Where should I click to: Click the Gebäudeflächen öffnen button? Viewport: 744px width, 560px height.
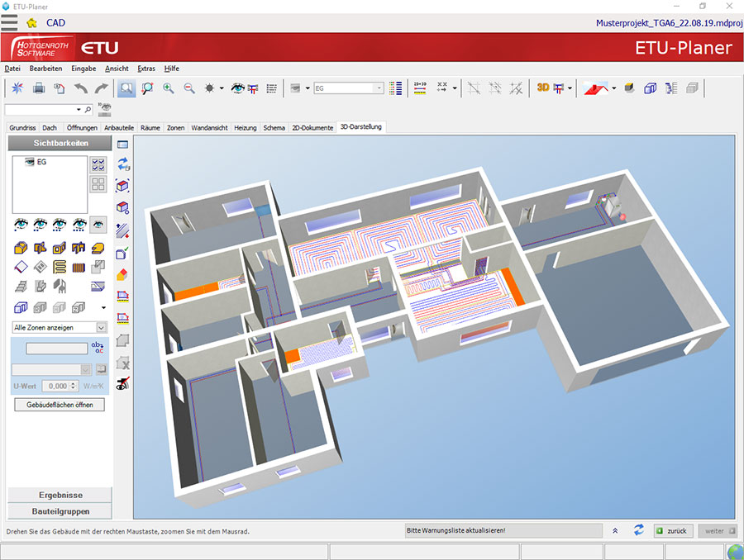60,405
